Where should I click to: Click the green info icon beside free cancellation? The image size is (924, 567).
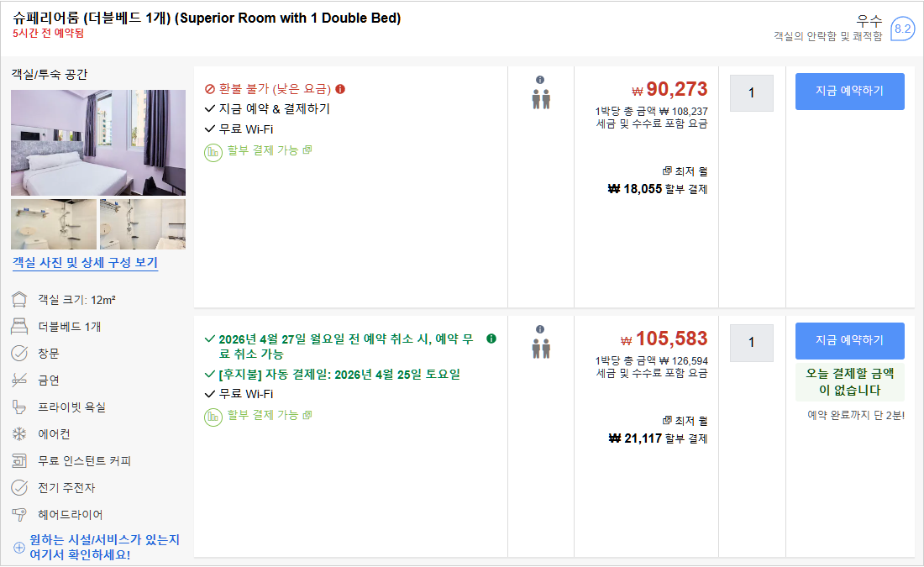pos(491,339)
